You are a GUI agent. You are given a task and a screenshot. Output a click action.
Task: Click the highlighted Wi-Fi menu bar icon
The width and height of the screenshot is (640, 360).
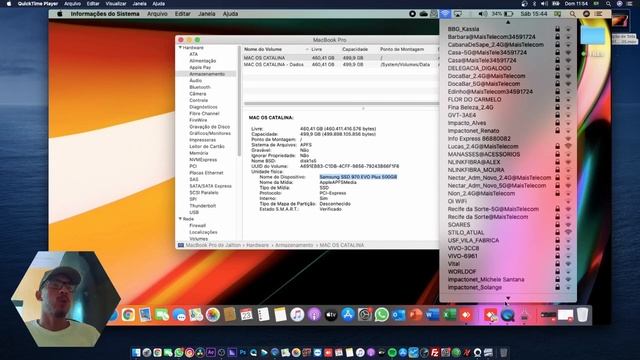445,14
